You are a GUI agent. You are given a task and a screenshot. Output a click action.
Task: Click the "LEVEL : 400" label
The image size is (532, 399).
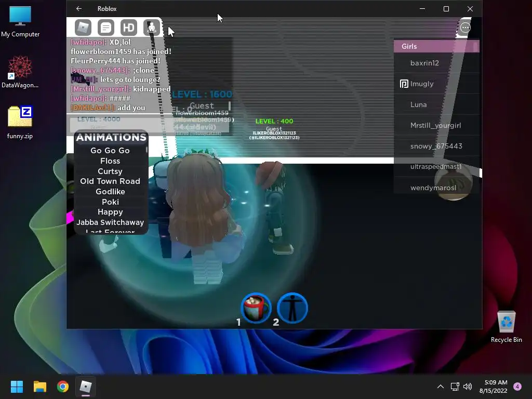274,121
